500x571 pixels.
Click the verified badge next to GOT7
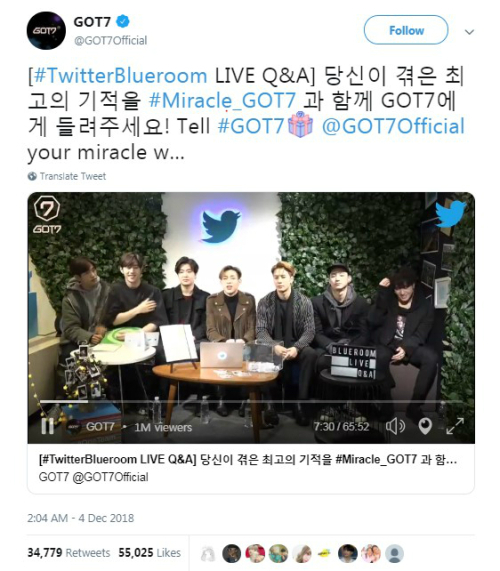(x=122, y=21)
